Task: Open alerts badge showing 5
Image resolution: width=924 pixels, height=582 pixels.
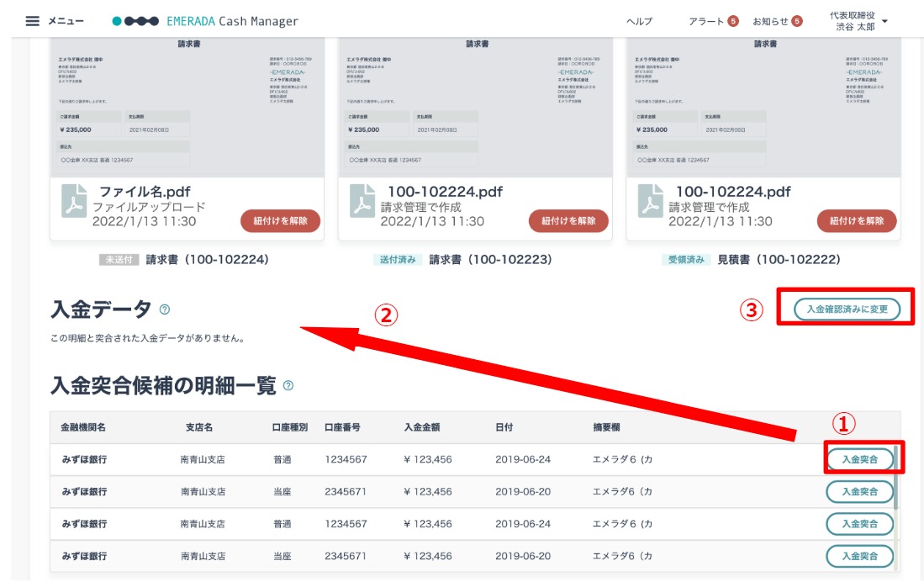Action: click(x=733, y=21)
